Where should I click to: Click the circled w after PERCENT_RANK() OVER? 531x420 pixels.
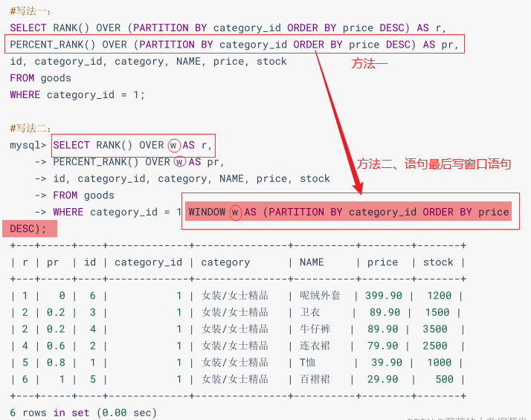[x=179, y=161]
